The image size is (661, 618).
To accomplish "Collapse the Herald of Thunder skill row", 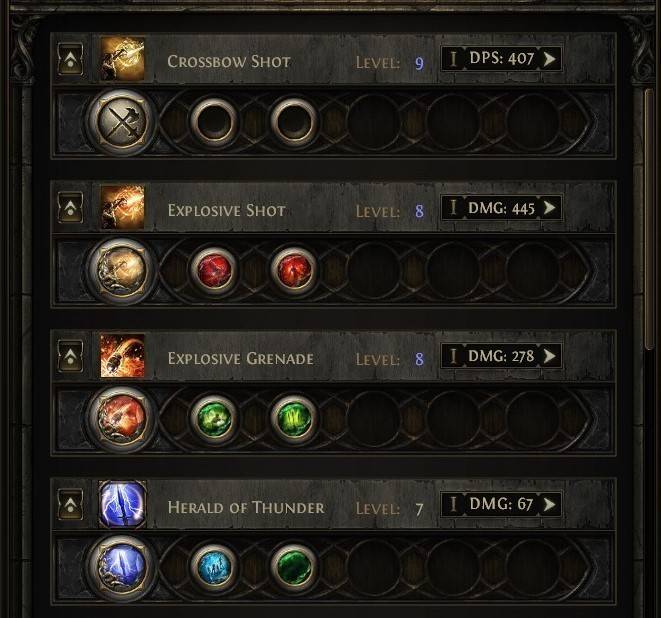I will point(71,506).
